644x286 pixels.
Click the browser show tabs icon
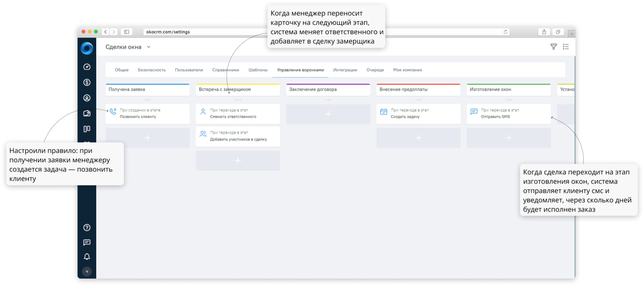[x=558, y=32]
